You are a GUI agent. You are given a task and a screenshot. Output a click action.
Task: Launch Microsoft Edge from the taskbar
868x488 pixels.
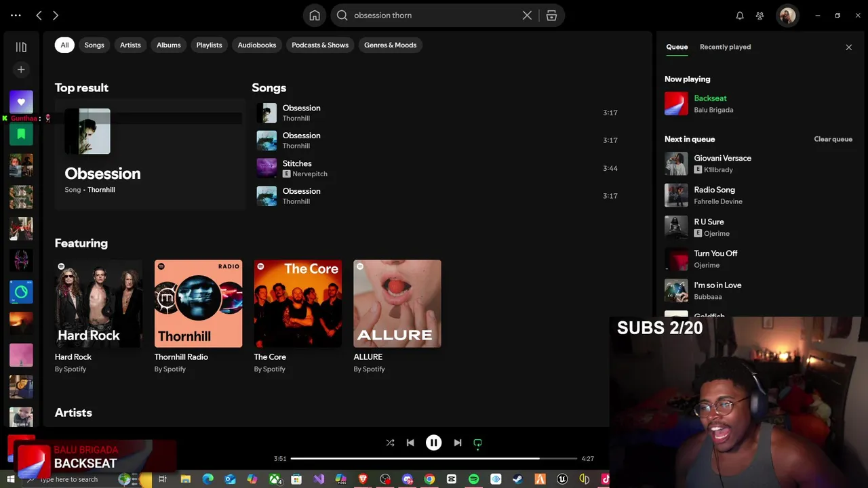(208, 479)
